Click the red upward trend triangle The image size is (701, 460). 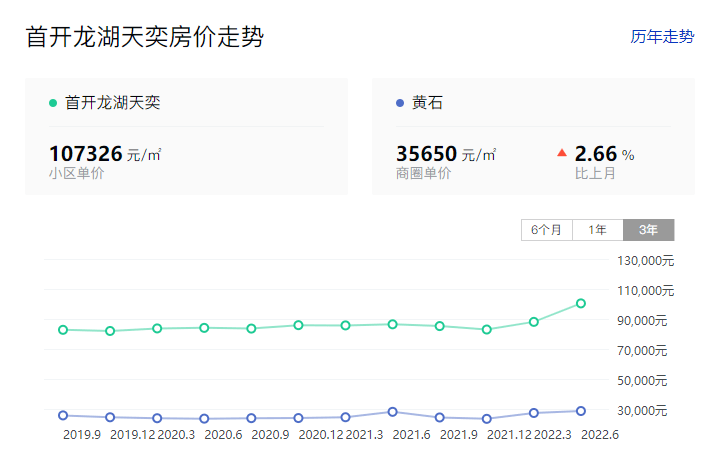coord(562,153)
